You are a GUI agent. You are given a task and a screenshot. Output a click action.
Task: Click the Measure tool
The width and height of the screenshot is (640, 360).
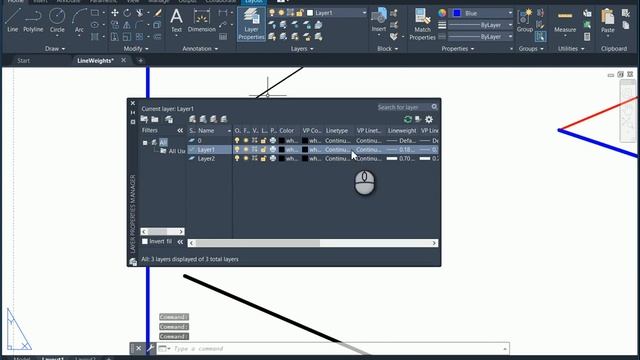pyautogui.click(x=565, y=21)
